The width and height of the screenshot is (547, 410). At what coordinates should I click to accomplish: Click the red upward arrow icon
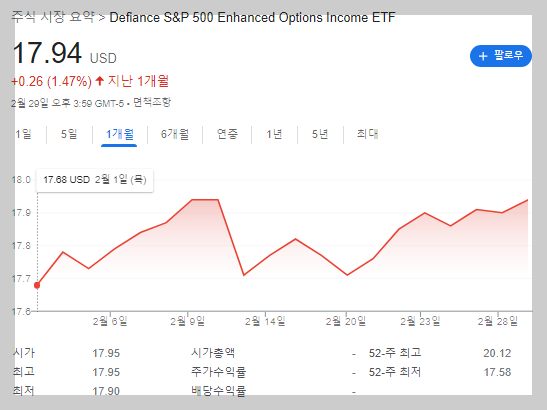point(100,81)
